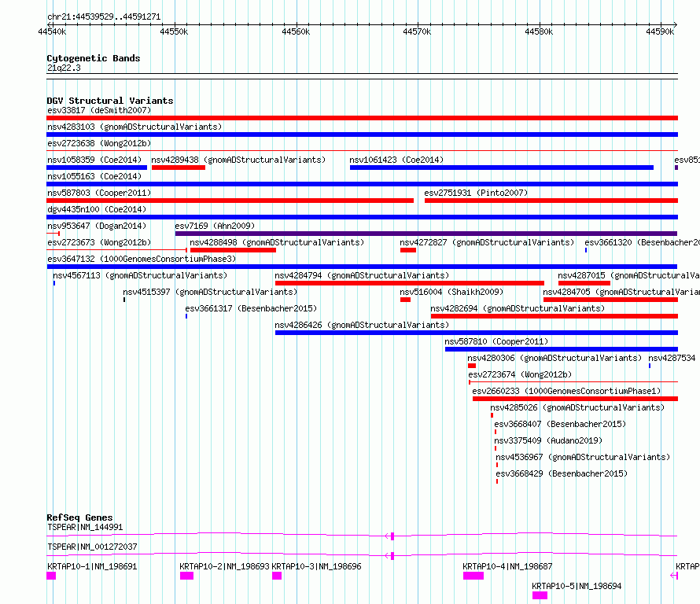Select the TSPEAR|NM_001272037 gene label

pos(92,547)
